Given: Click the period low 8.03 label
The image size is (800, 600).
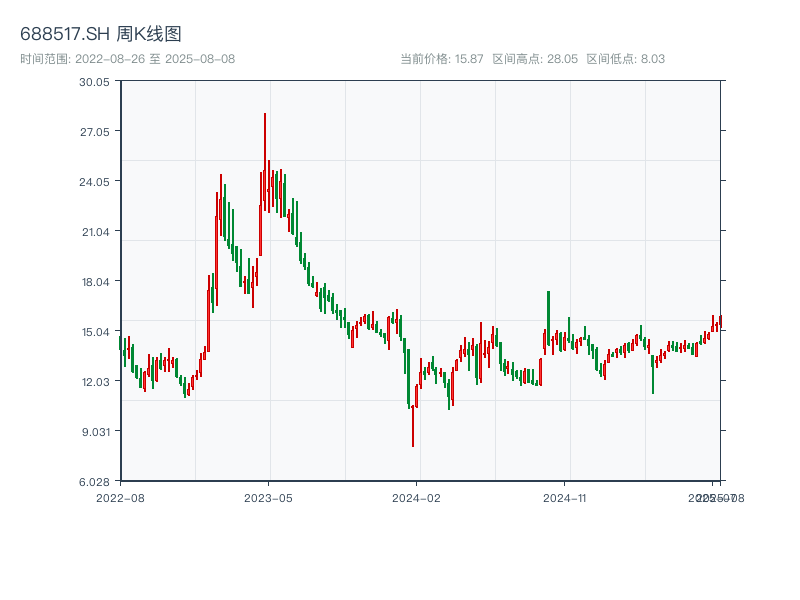Looking at the screenshot, I should coord(625,59).
